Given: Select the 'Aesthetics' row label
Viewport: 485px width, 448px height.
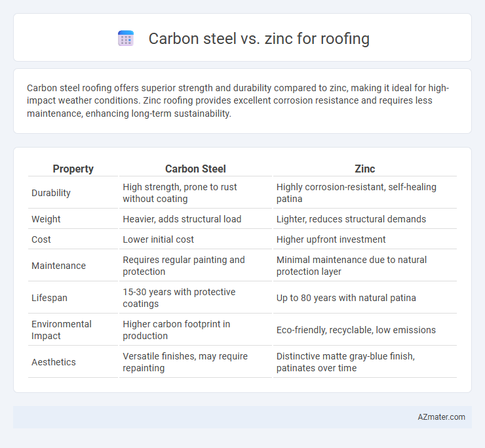Looking at the screenshot, I should tap(54, 362).
